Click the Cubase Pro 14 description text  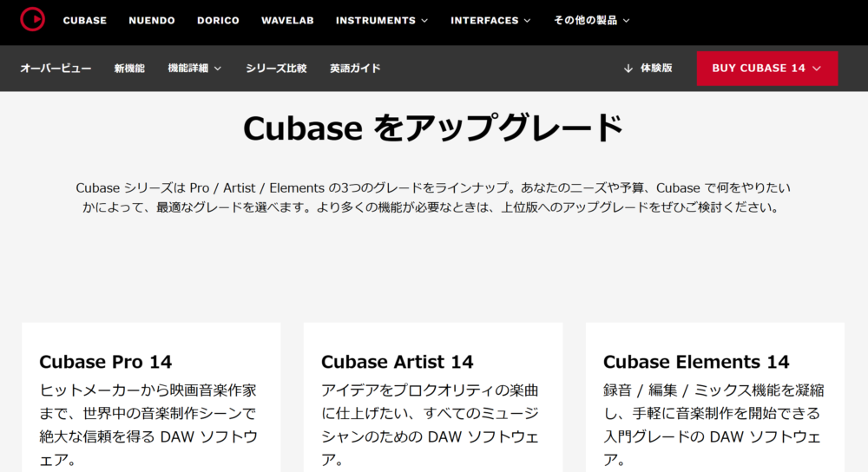149,424
